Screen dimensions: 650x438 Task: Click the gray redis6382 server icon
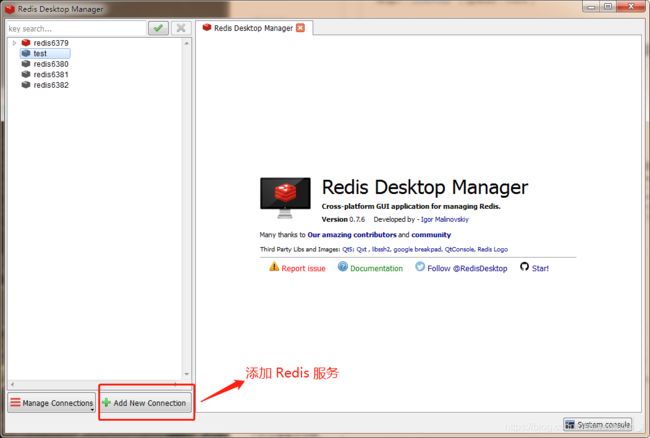click(x=26, y=85)
